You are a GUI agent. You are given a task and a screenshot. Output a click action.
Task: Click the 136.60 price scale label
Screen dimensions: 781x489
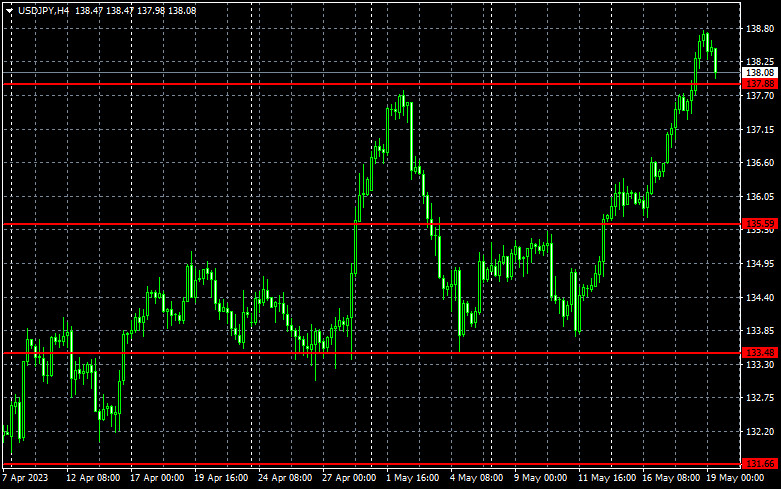coord(760,163)
